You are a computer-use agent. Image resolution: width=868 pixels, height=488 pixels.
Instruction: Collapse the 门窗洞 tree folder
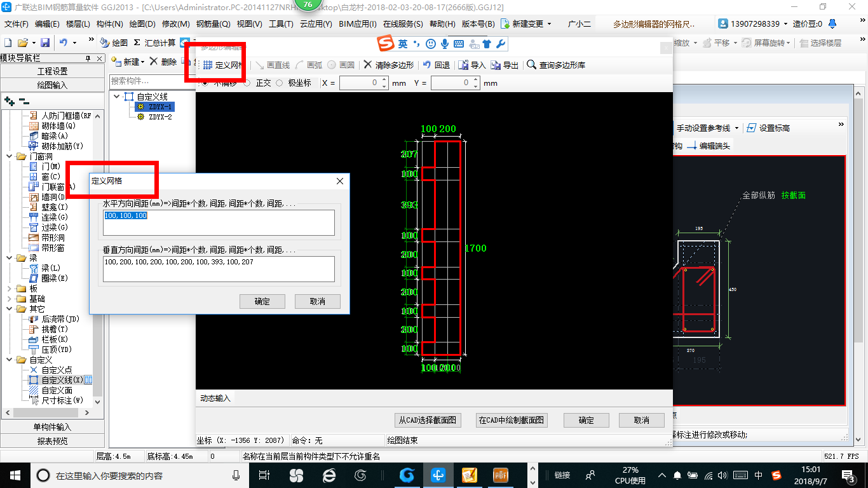click(x=10, y=156)
